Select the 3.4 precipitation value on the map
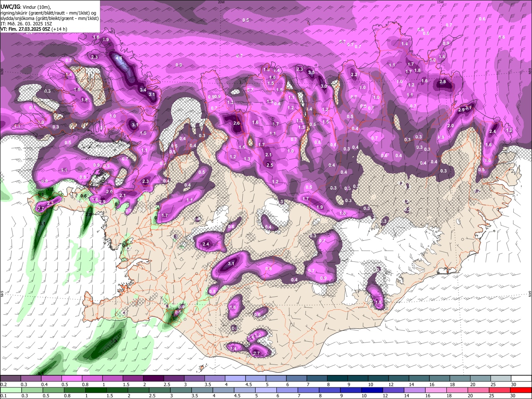The height and width of the screenshot is (399, 532). 143,89
